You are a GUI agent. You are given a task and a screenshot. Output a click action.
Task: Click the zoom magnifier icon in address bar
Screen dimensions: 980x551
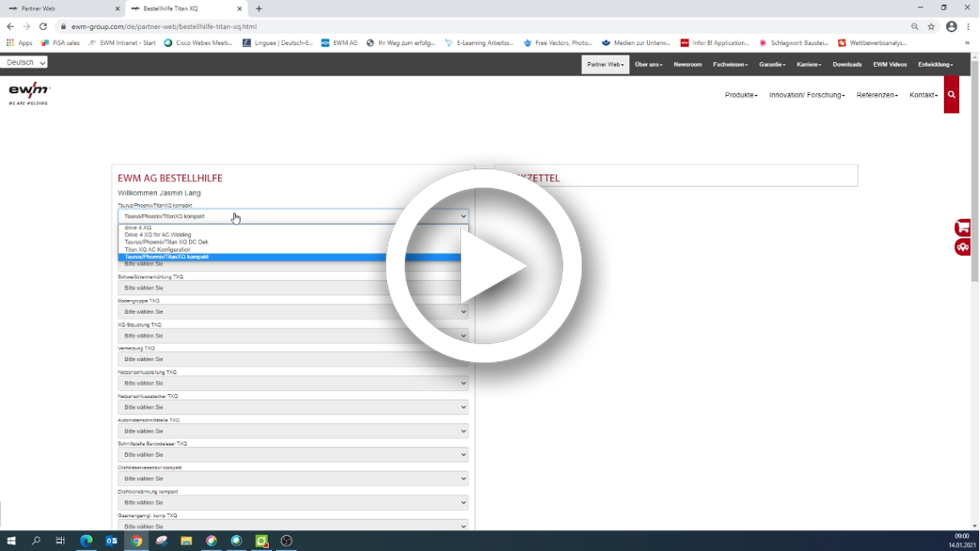coord(915,27)
